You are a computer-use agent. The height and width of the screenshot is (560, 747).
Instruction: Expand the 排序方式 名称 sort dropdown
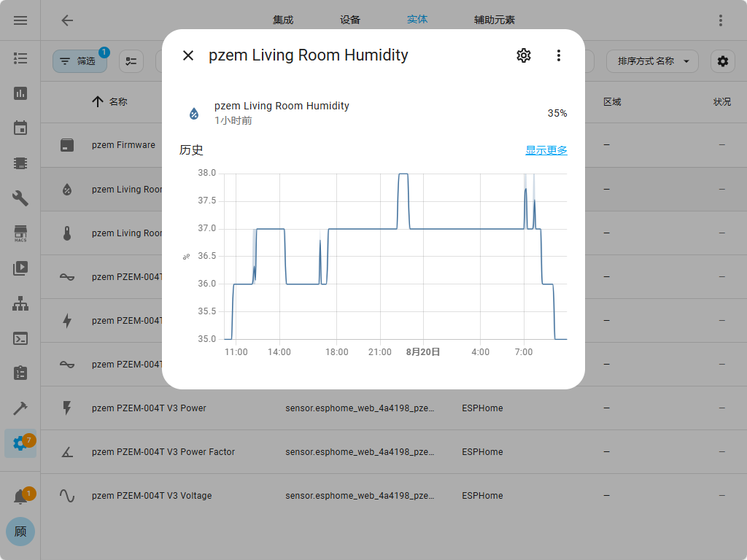coord(652,61)
